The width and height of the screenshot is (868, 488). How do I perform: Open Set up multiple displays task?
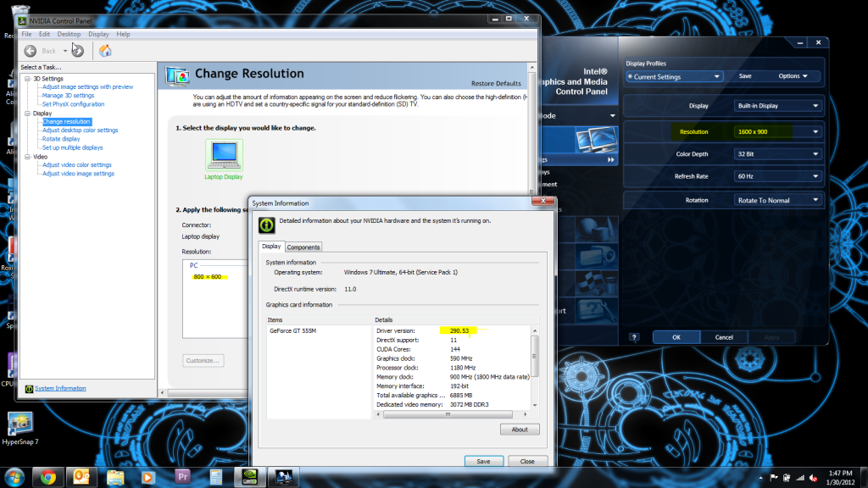point(73,147)
